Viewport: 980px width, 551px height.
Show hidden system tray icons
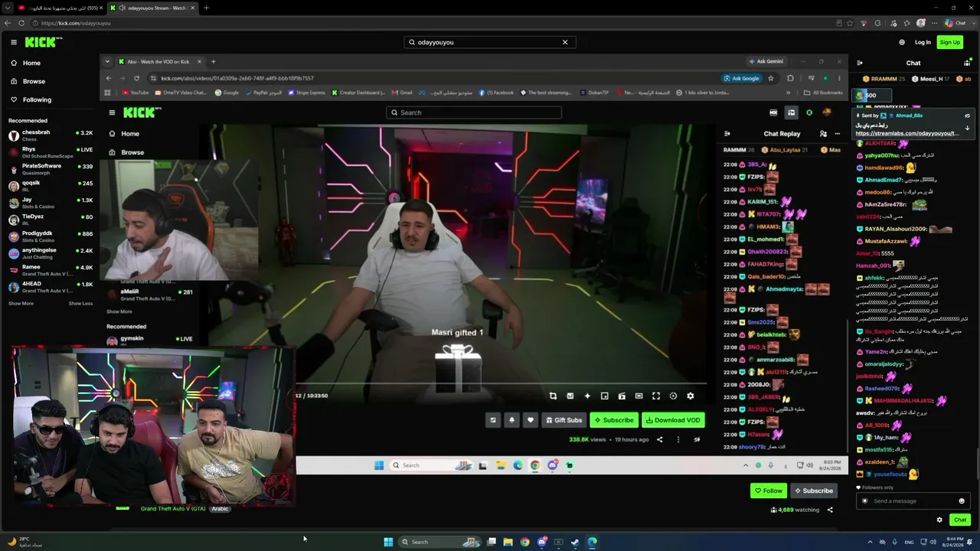(870, 542)
